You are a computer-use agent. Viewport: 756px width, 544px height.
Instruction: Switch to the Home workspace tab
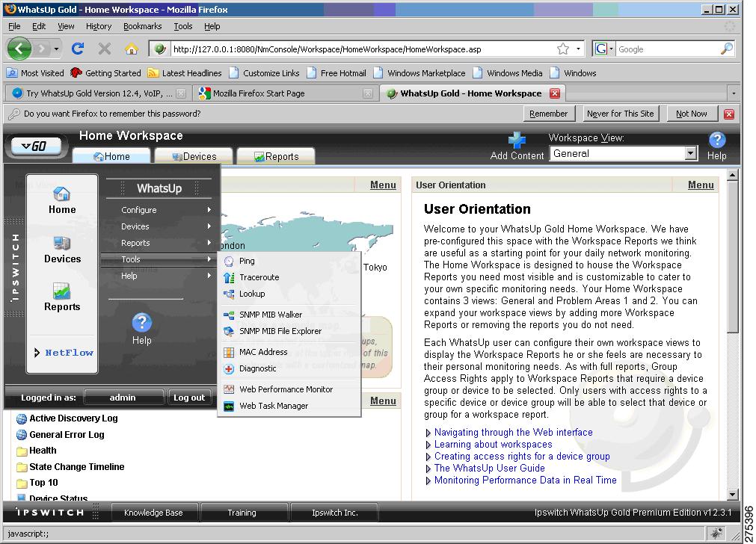coord(111,157)
